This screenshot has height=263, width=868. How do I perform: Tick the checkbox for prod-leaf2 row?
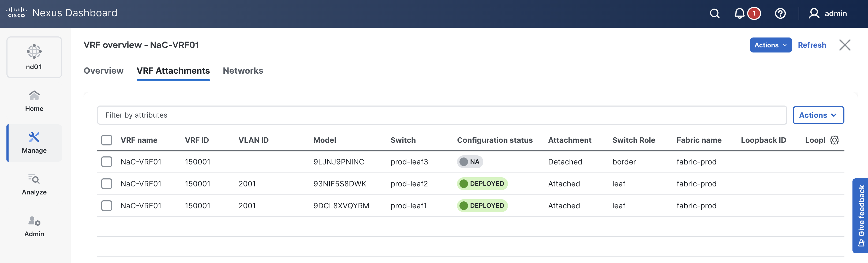tap(106, 183)
